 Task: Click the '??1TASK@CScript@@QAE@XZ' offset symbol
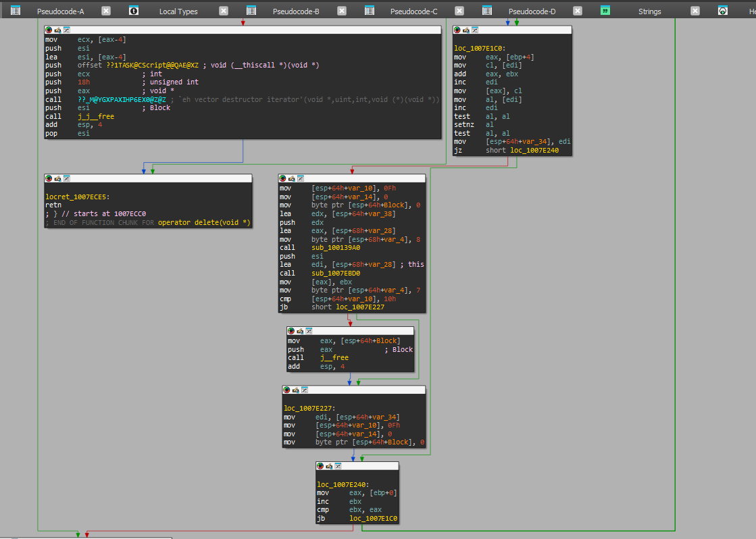point(153,65)
